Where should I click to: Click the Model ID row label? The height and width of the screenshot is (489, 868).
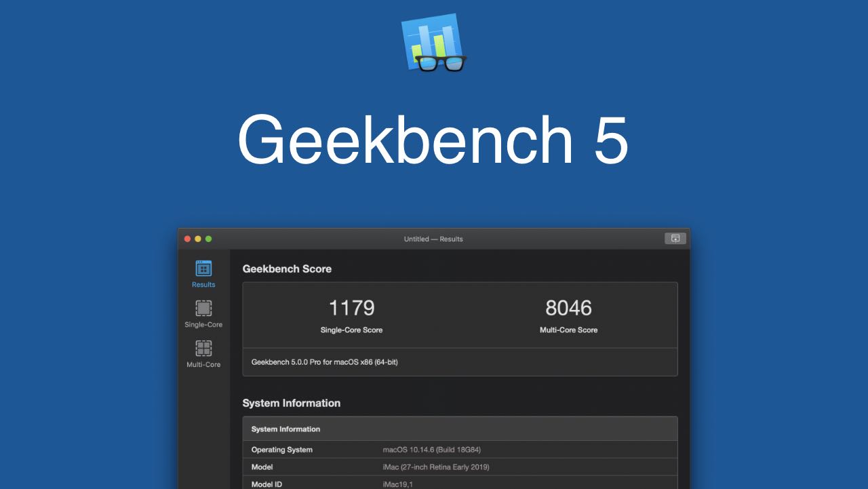click(267, 484)
